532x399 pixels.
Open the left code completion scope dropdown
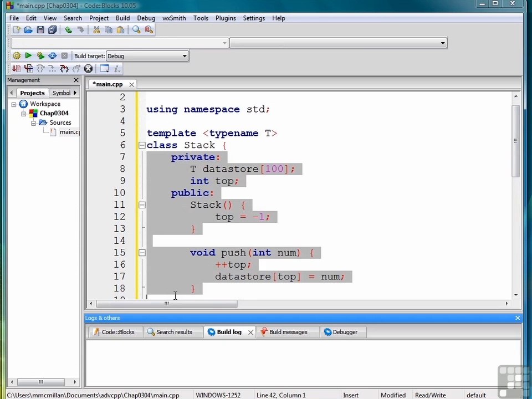point(120,43)
